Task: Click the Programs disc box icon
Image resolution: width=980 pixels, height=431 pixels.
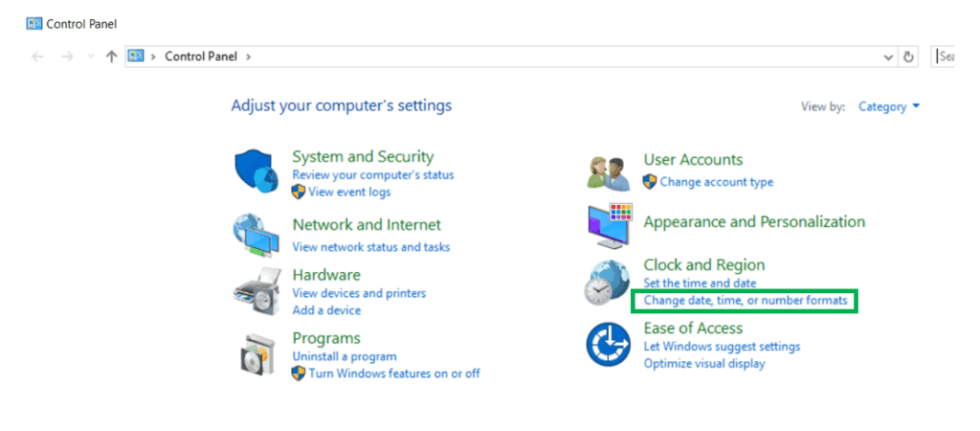Action: pyautogui.click(x=256, y=354)
